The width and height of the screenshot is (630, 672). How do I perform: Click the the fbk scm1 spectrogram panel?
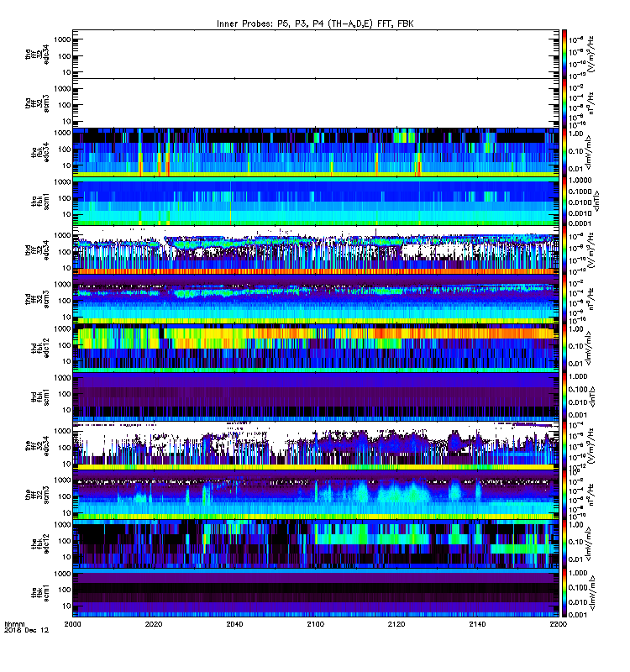(316, 592)
